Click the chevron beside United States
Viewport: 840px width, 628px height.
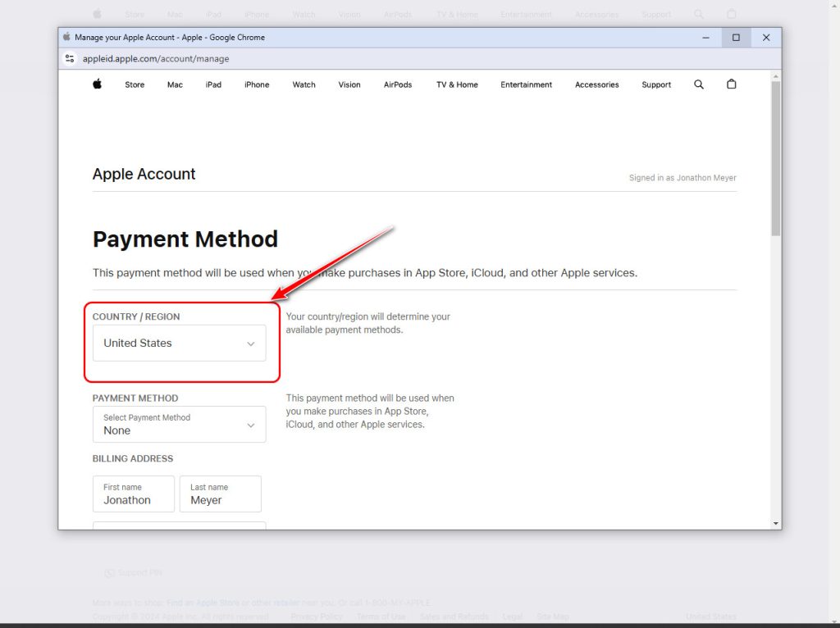(250, 343)
